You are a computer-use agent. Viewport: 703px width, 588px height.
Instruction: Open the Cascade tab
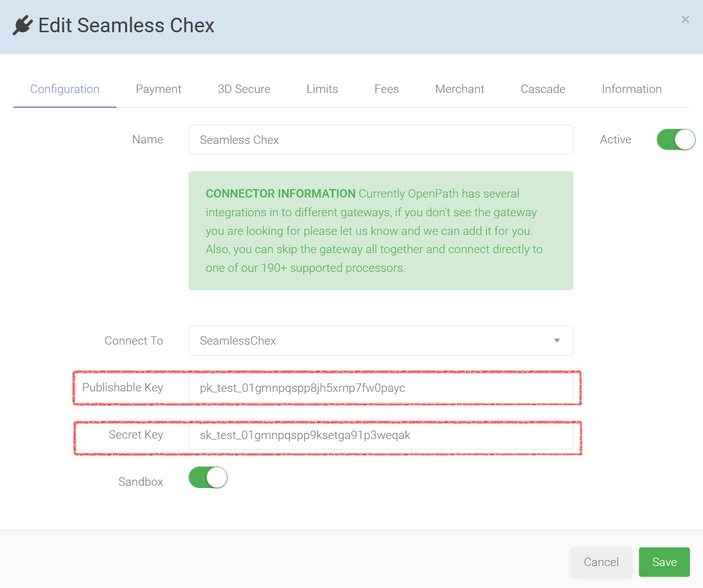coord(543,89)
